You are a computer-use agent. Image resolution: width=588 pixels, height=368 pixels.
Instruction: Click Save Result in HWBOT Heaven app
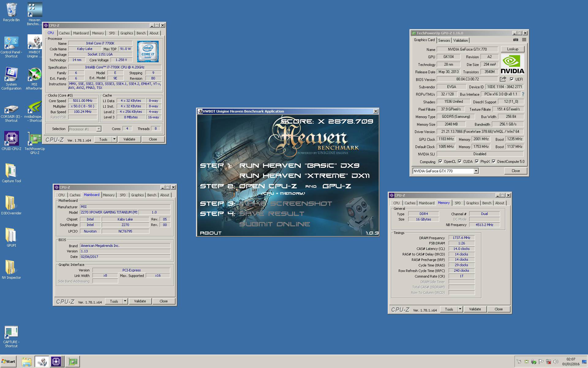tap(272, 214)
